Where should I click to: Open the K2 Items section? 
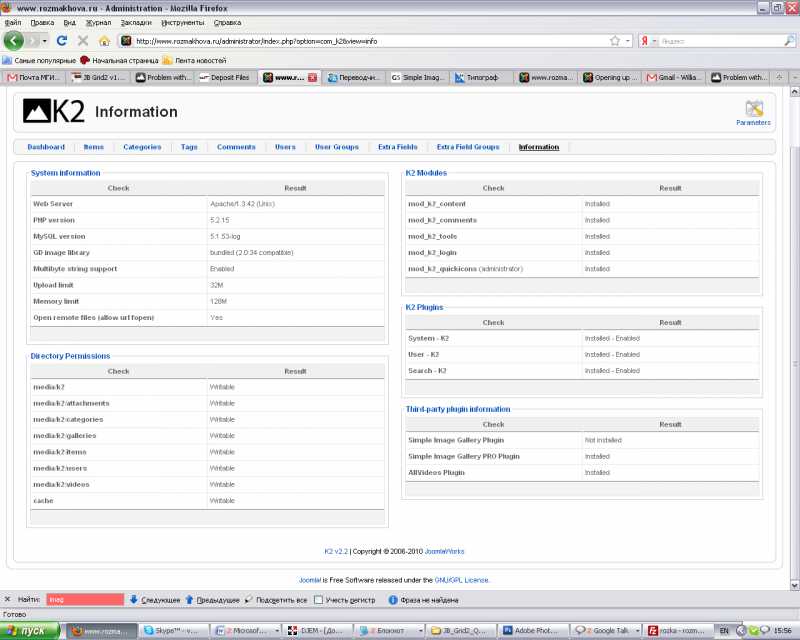(93, 147)
